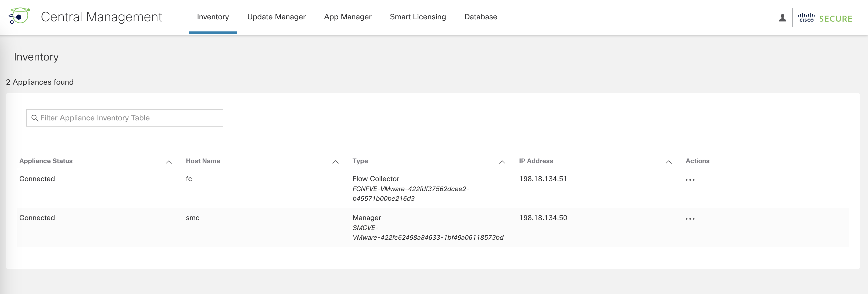Screen dimensions: 868x294
Task: Switch to the Update Manager tab
Action: point(276,17)
